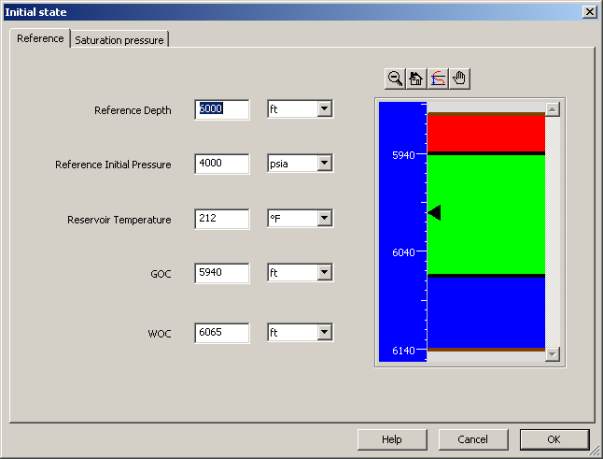This screenshot has height=459, width=603.
Task: Expand the GOC unit dropdown
Action: click(323, 272)
